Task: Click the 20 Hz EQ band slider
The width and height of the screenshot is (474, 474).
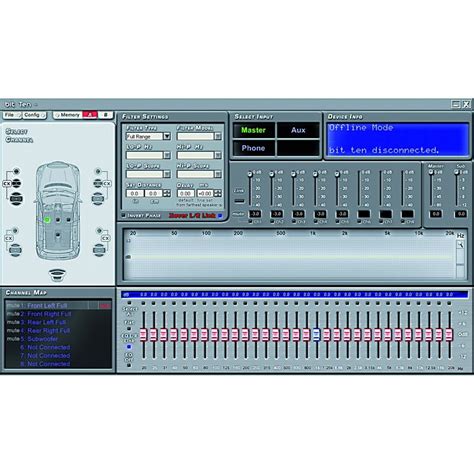Action: pyautogui.click(x=144, y=334)
